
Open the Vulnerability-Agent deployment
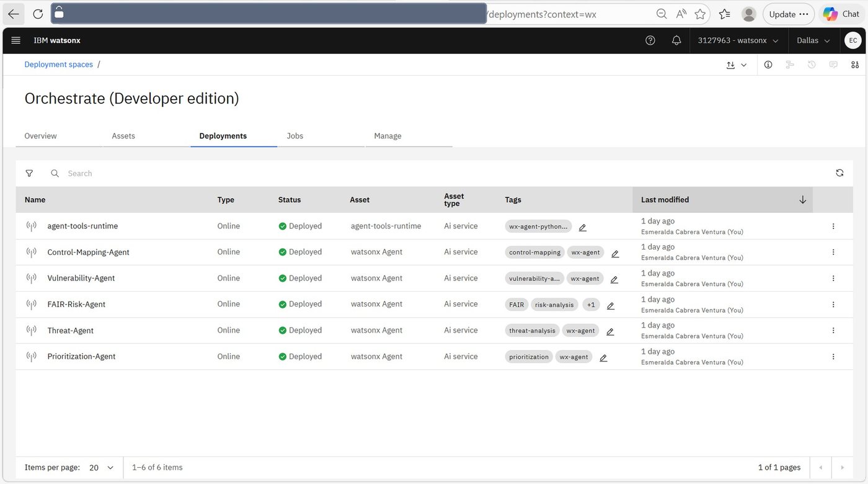point(81,278)
